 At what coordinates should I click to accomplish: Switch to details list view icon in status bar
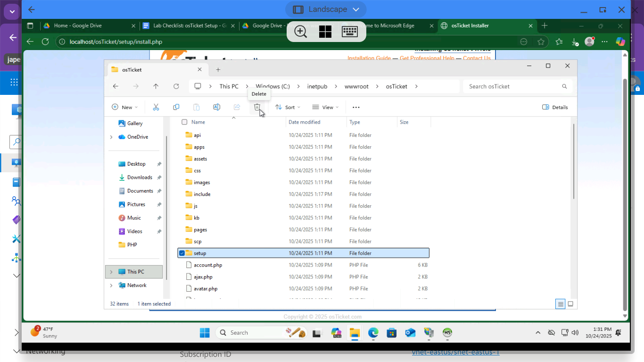[561, 304]
